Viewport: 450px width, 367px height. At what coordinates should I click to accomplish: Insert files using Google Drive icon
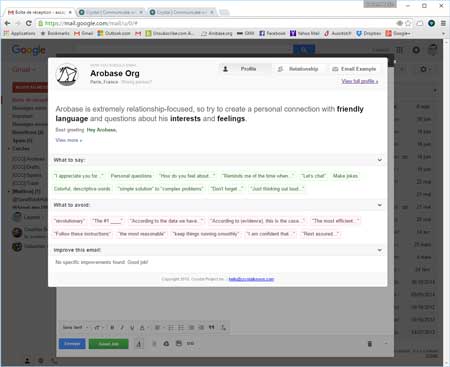[x=166, y=344]
